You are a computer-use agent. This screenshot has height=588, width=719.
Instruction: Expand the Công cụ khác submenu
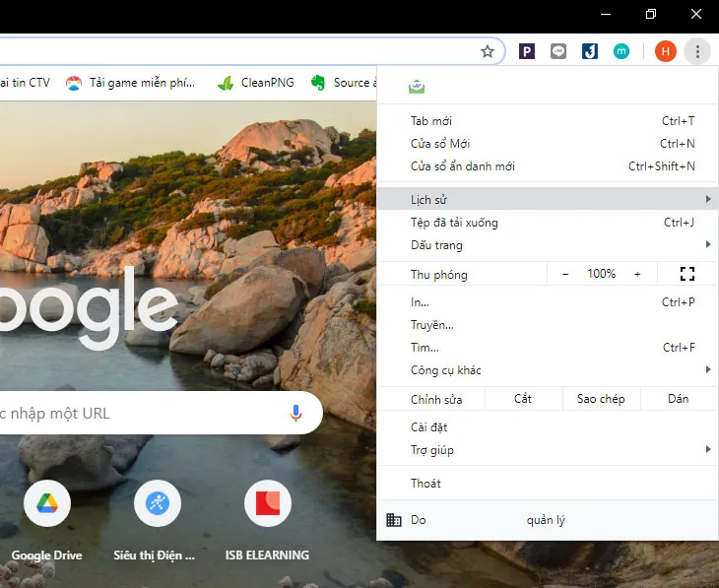547,370
